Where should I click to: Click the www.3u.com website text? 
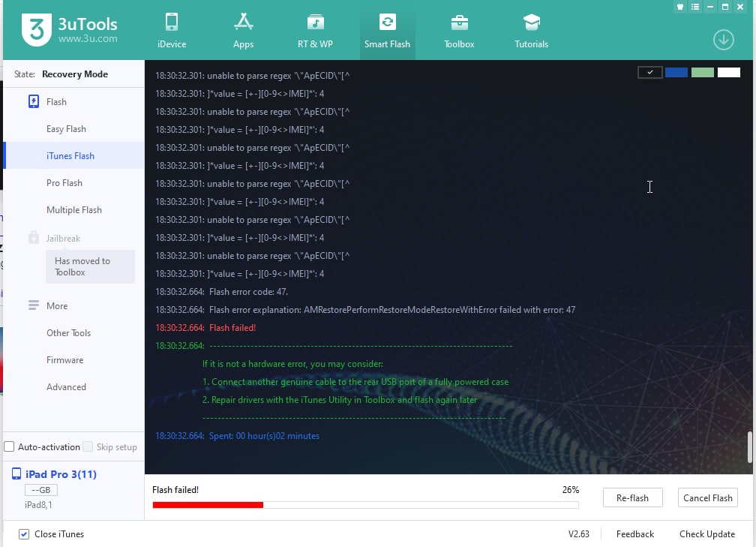(x=88, y=38)
